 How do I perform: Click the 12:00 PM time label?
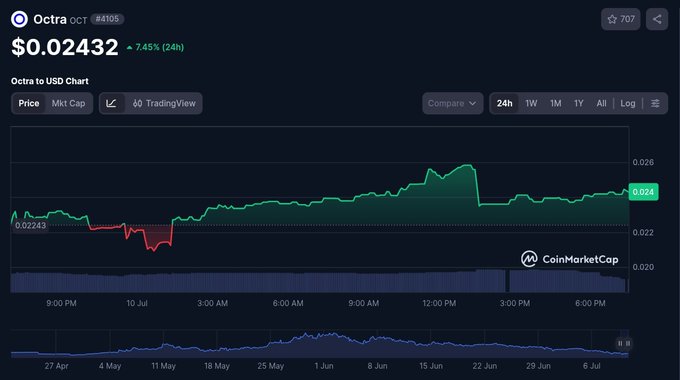tap(439, 303)
